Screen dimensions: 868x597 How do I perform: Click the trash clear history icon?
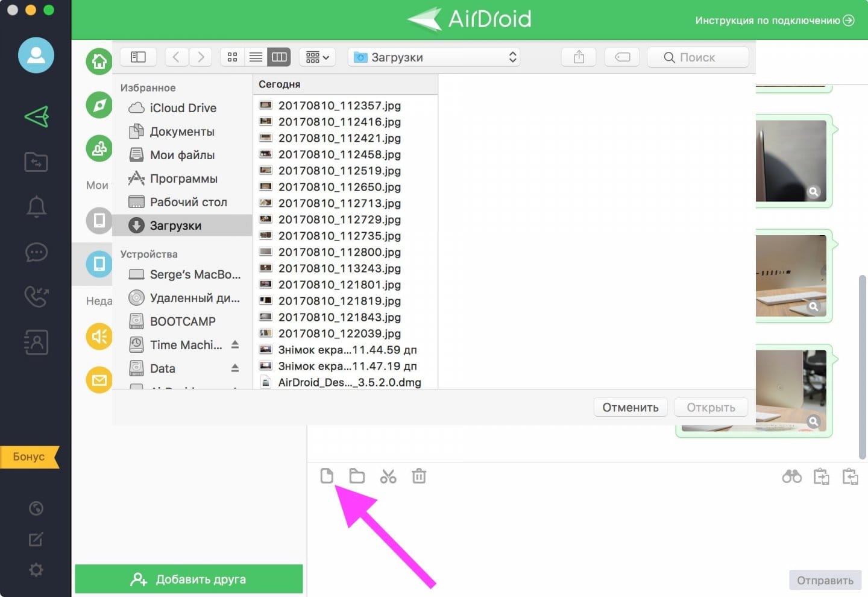pos(419,476)
